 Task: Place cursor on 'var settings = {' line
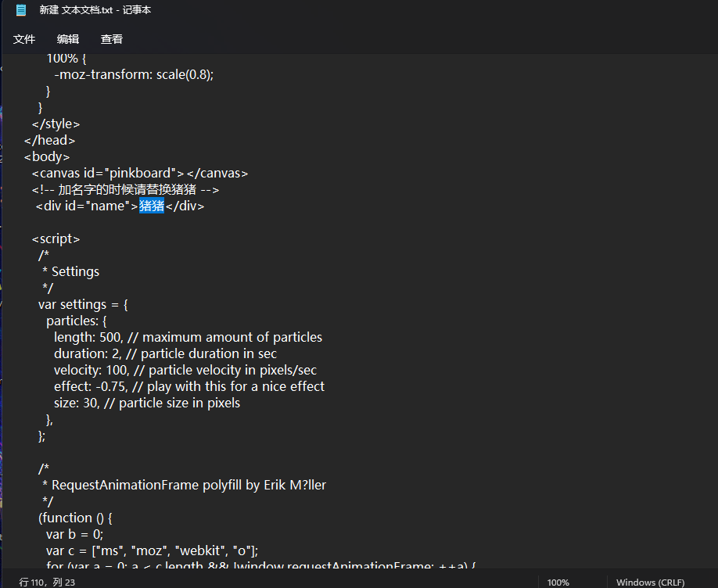pyautogui.click(x=88, y=305)
